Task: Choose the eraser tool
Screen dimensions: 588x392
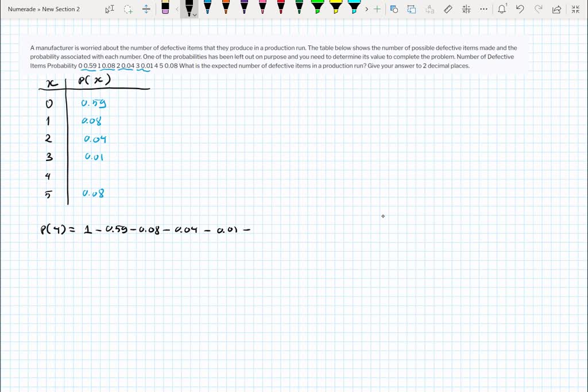Action: (165, 7)
